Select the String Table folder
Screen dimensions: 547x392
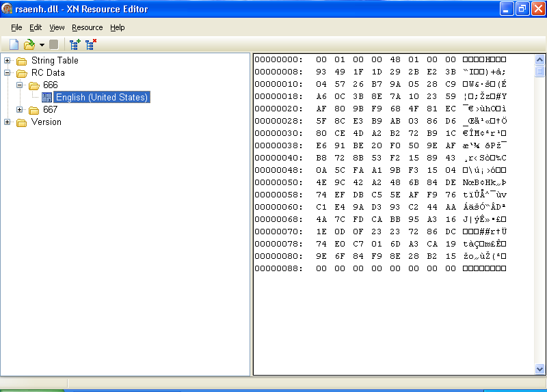coord(55,61)
